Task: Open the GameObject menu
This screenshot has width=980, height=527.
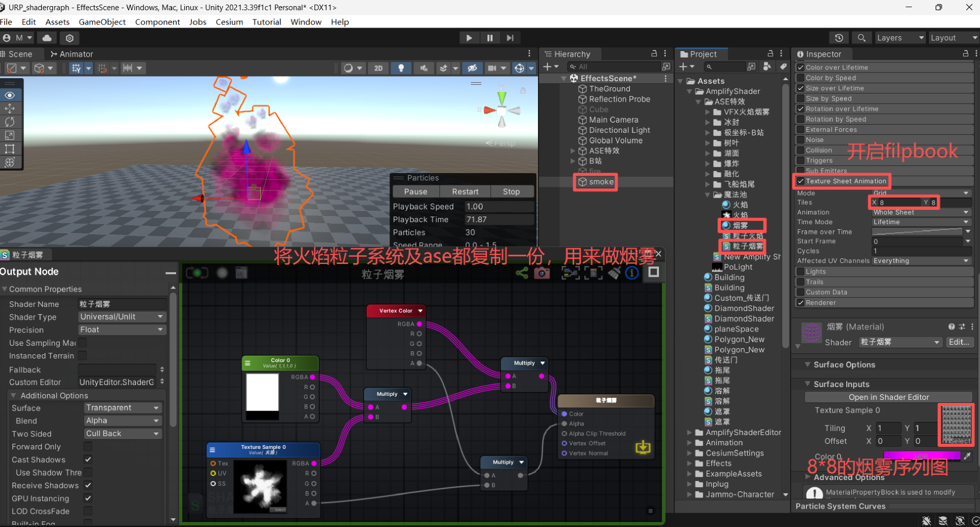Action: (x=102, y=22)
